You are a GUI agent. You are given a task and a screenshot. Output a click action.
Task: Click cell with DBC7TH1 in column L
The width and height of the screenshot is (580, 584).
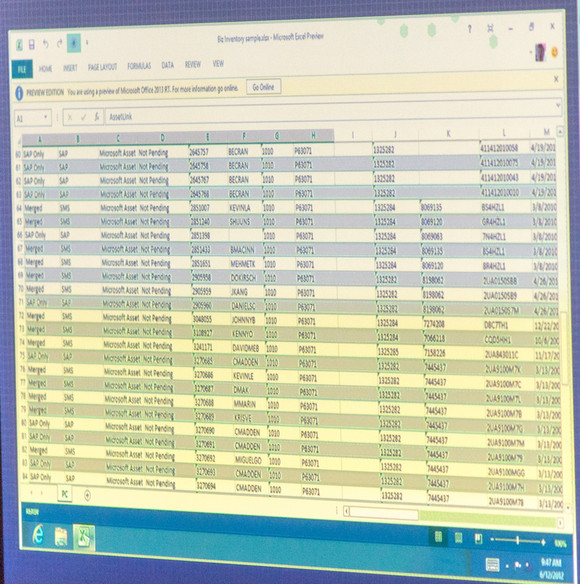pos(508,325)
